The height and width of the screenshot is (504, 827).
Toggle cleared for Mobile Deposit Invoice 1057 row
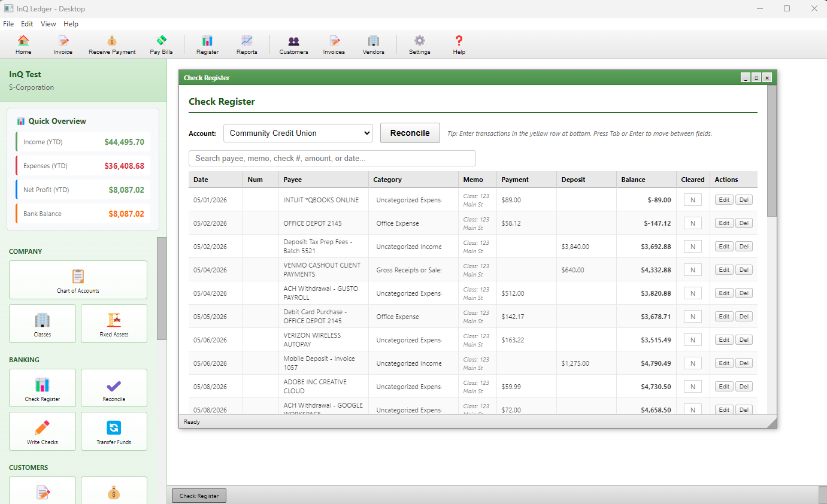pyautogui.click(x=693, y=363)
